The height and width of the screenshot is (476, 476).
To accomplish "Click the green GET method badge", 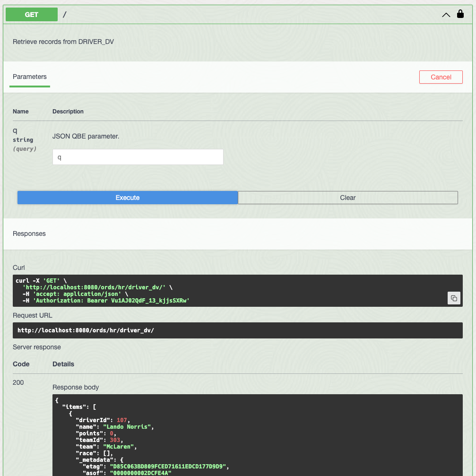I will [32, 15].
